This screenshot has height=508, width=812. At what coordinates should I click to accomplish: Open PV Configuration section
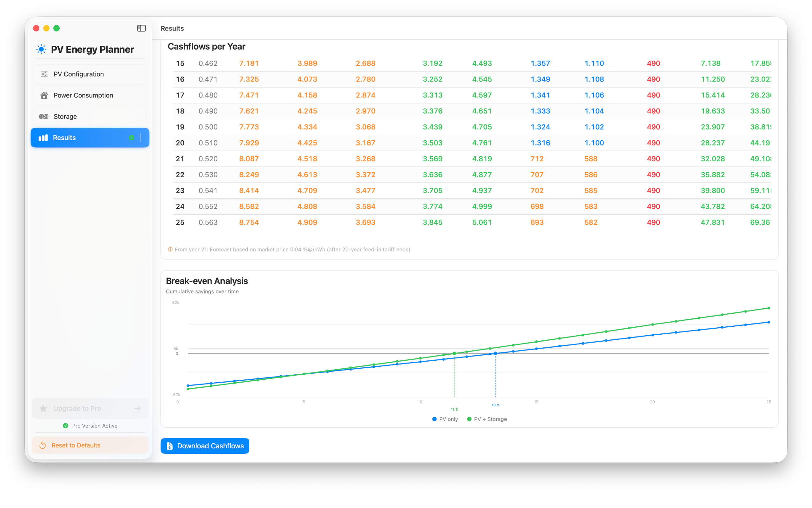(x=90, y=74)
